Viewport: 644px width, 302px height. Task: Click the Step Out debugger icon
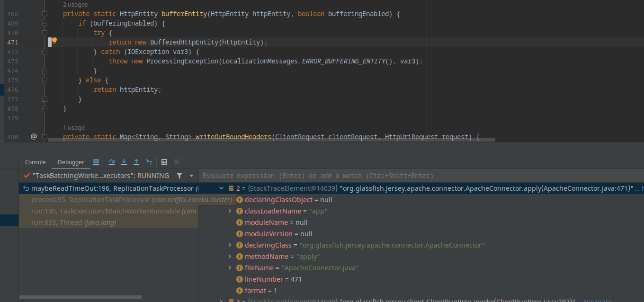coord(136,162)
